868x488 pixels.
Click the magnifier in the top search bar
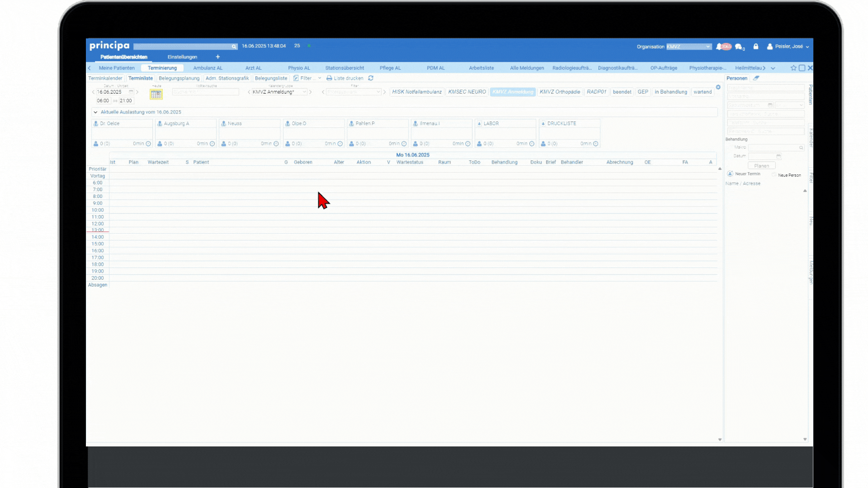point(234,47)
